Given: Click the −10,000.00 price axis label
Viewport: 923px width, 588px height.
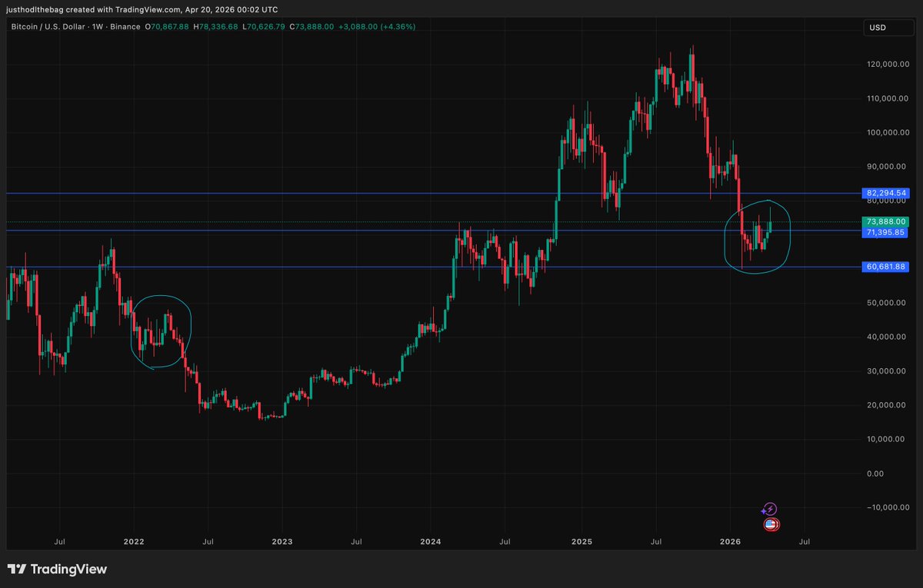Looking at the screenshot, I should 888,507.
